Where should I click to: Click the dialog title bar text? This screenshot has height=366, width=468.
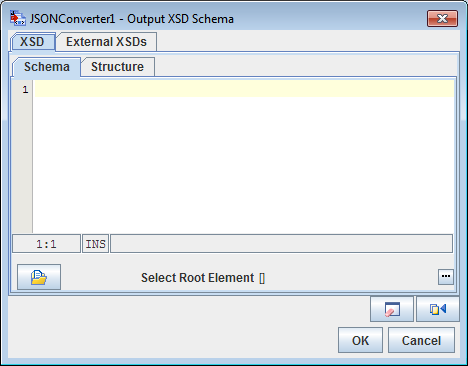[x=132, y=19]
